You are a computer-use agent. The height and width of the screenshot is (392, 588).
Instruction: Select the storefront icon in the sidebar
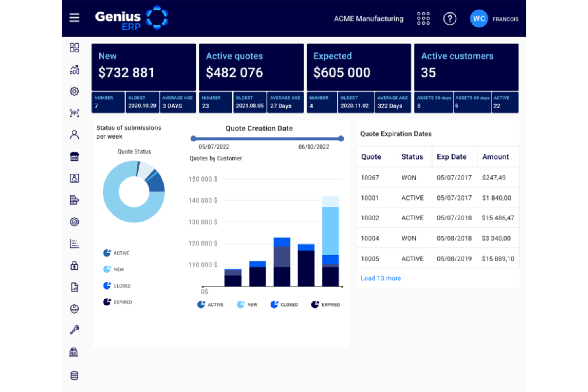click(74, 156)
